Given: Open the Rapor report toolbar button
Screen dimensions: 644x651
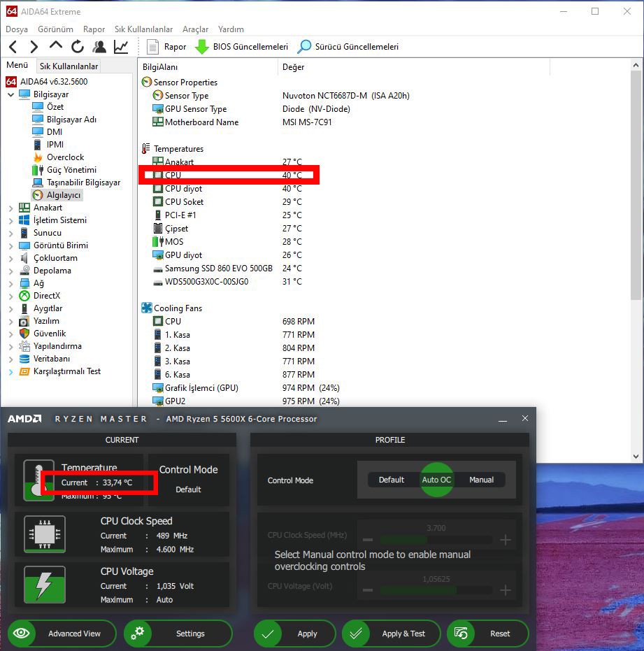Looking at the screenshot, I should tap(166, 47).
